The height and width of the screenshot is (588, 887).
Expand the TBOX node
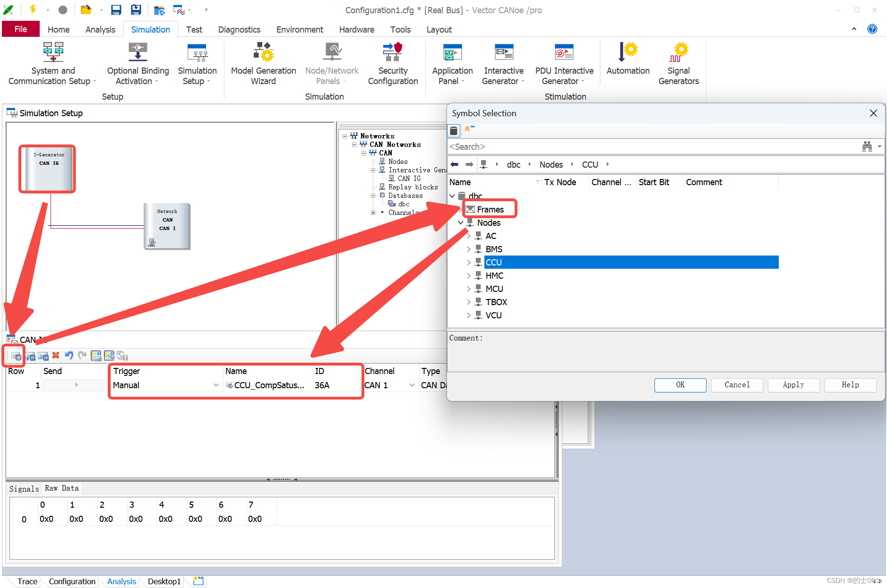tap(469, 302)
